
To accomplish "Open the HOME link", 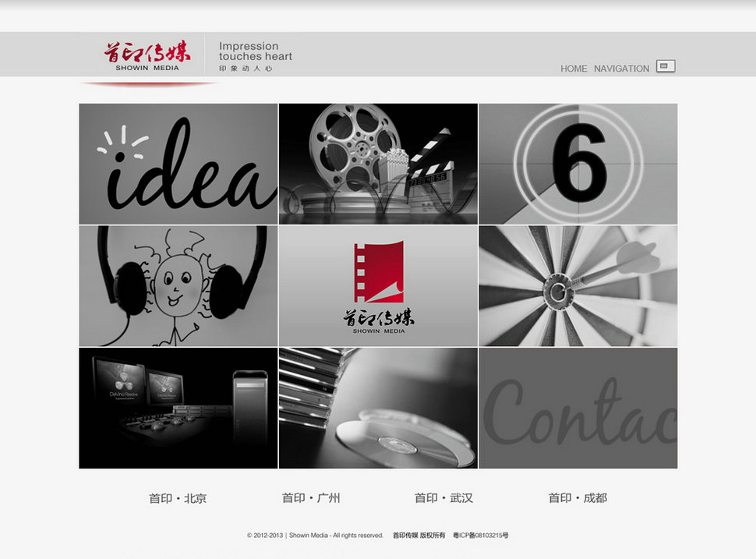I will 574,69.
